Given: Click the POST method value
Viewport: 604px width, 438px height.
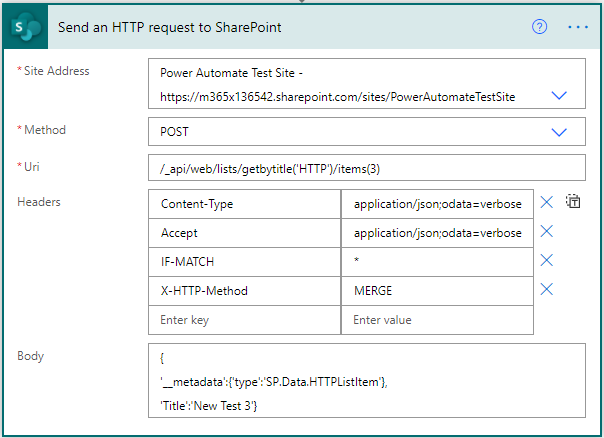Looking at the screenshot, I should tap(174, 132).
